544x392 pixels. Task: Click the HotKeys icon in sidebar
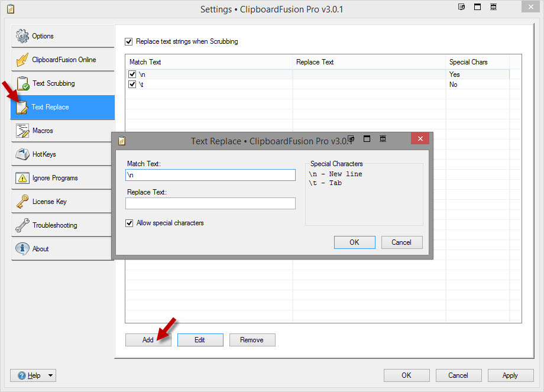pos(22,154)
